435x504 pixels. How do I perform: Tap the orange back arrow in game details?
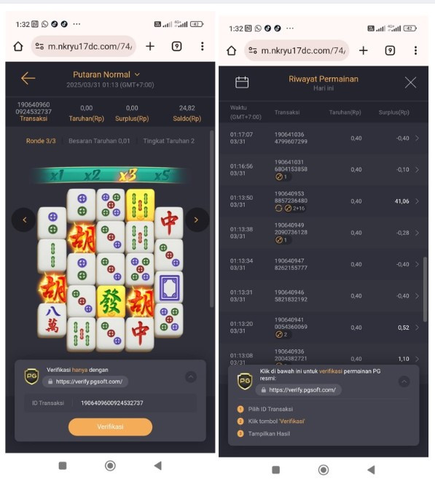(x=28, y=78)
